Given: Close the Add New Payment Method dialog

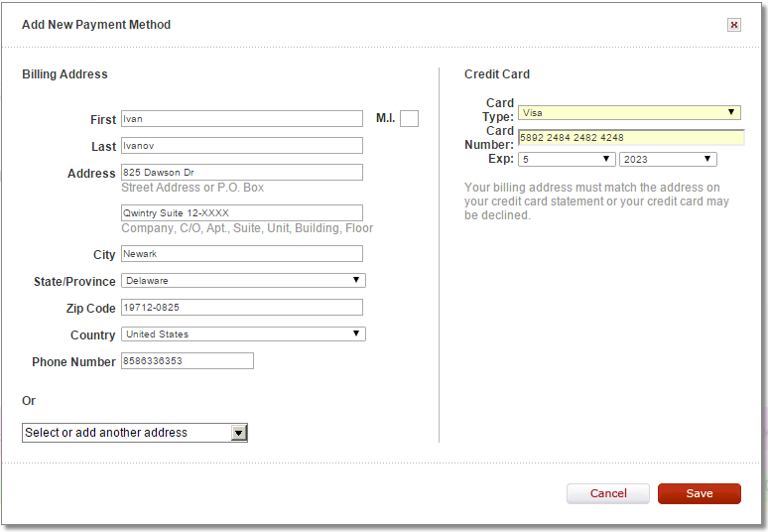Looking at the screenshot, I should pyautogui.click(x=733, y=25).
